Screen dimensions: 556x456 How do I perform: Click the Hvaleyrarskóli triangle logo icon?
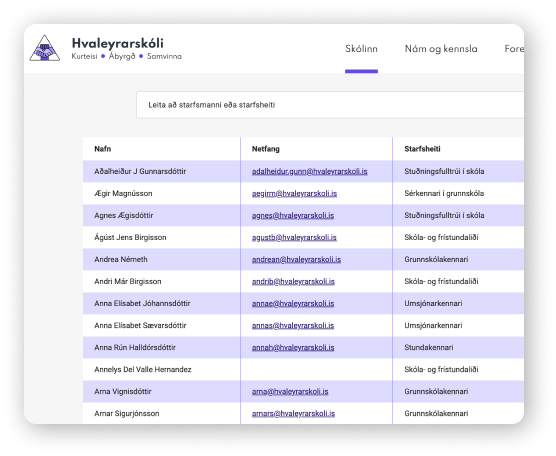pos(44,48)
